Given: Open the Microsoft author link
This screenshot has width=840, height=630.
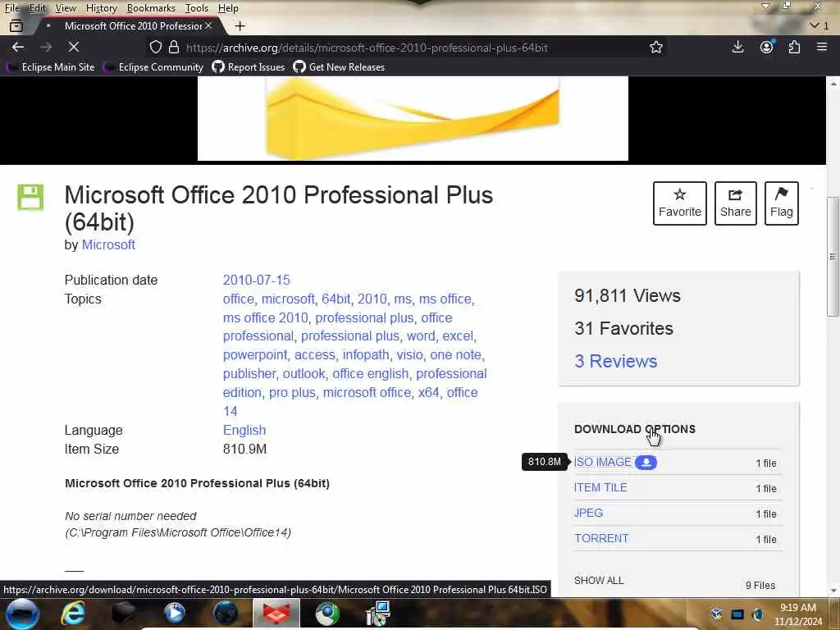Looking at the screenshot, I should click(x=108, y=244).
